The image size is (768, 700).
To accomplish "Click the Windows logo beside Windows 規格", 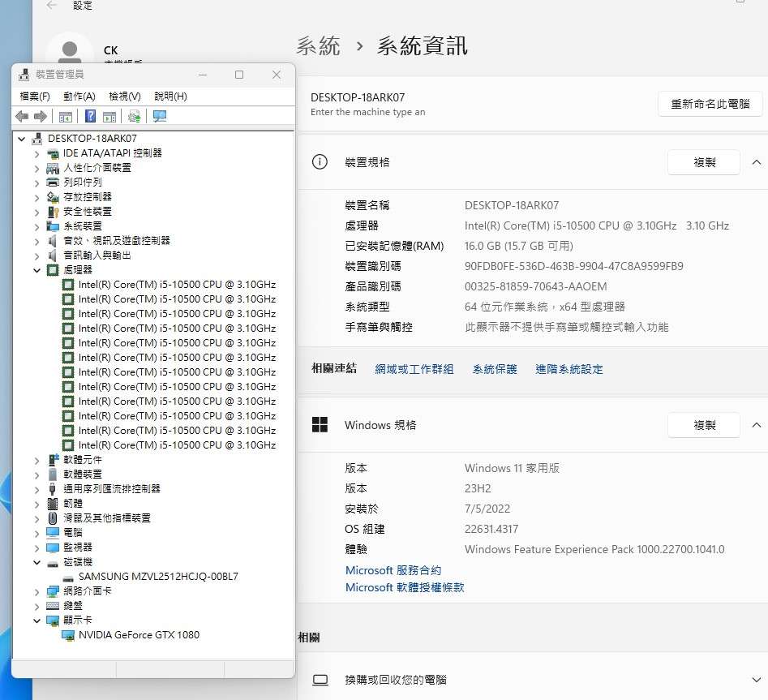I will pos(320,425).
